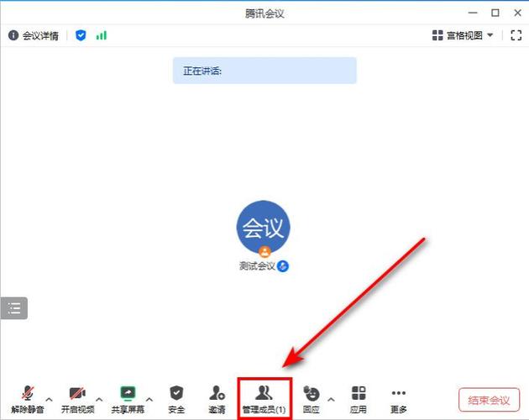The width and height of the screenshot is (529, 420).
Task: Click the blue security shield icon
Action: [x=81, y=35]
